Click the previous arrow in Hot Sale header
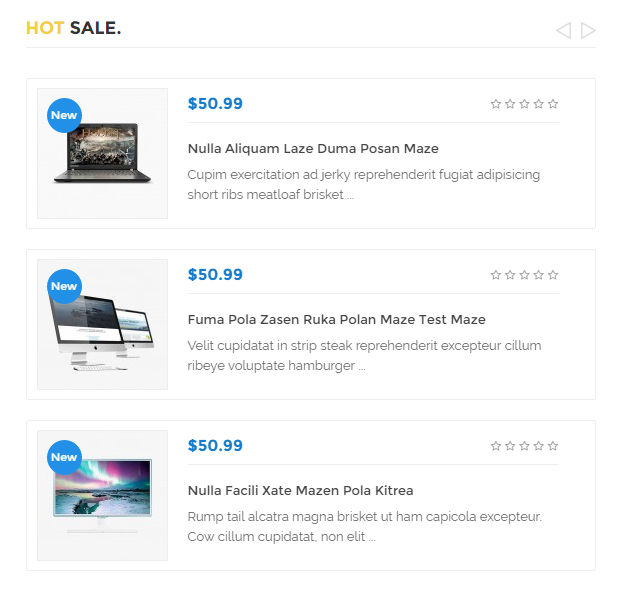 click(x=563, y=30)
